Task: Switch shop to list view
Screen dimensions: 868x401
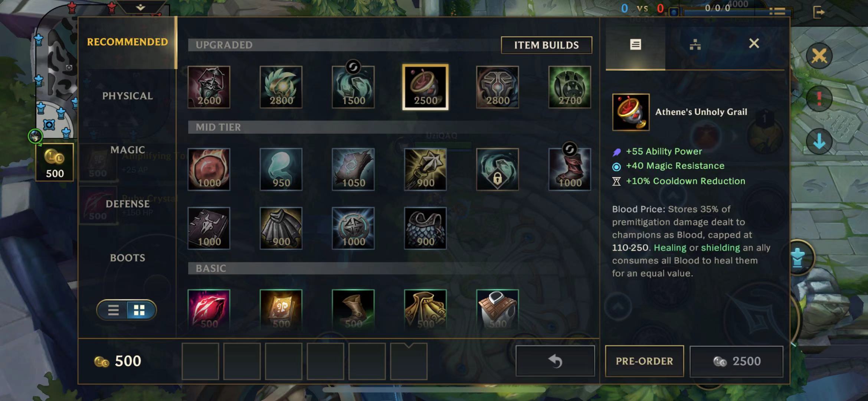Action: (113, 310)
